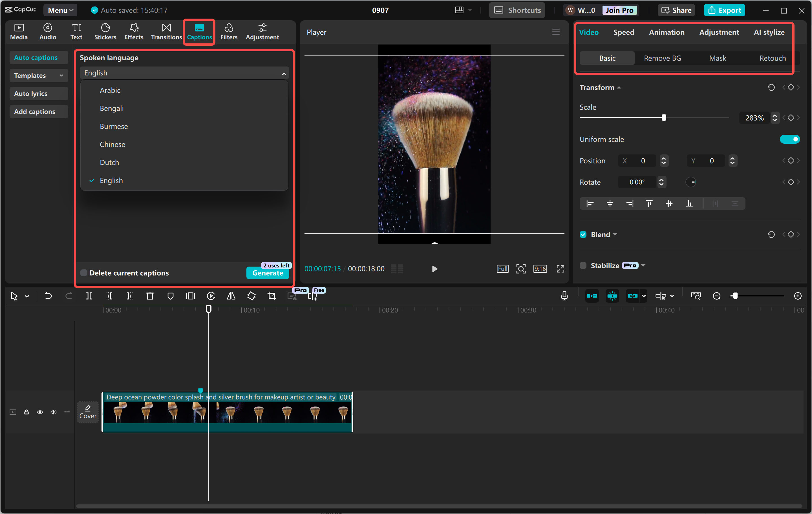This screenshot has height=514, width=812.
Task: Reset the Transform settings
Action: point(771,88)
